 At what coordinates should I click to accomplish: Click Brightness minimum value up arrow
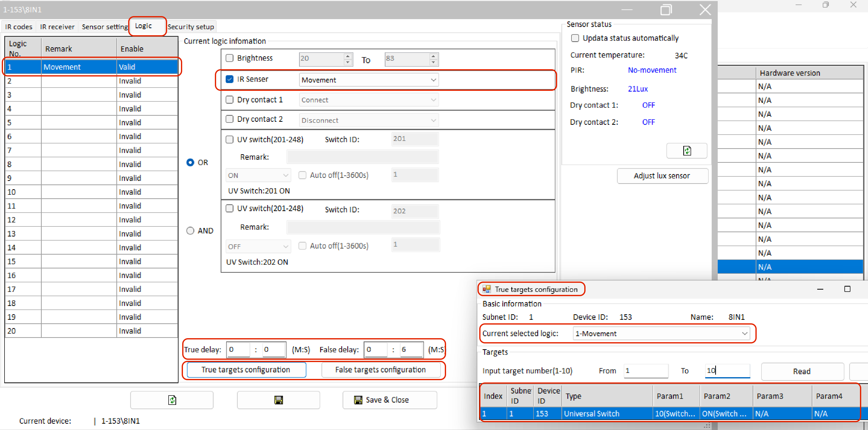pos(348,56)
